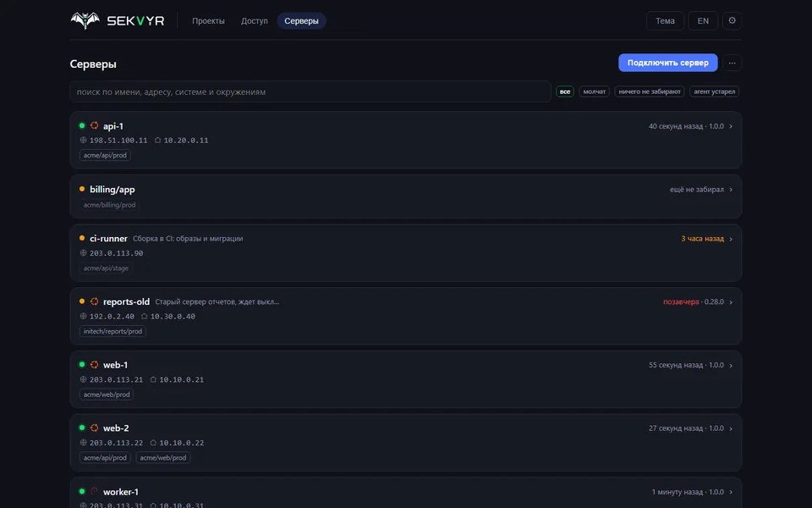Open the Доступ tab
This screenshot has height=508, width=812.
coord(255,20)
